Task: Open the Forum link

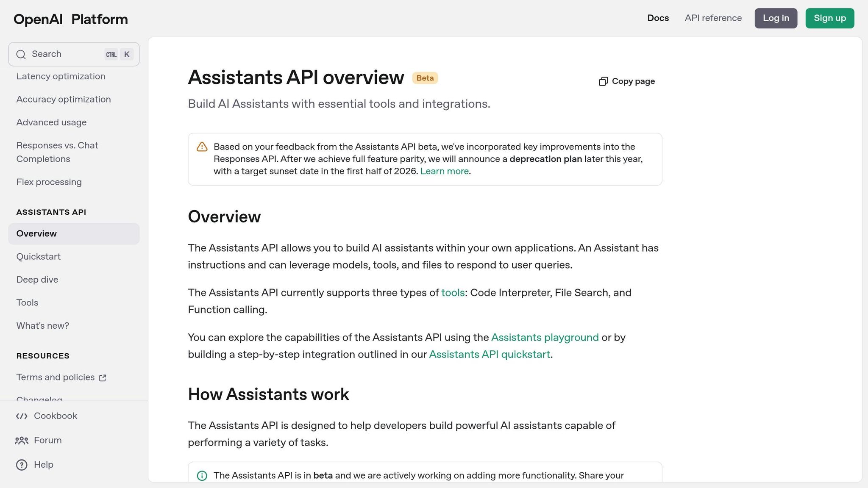Action: tap(48, 441)
